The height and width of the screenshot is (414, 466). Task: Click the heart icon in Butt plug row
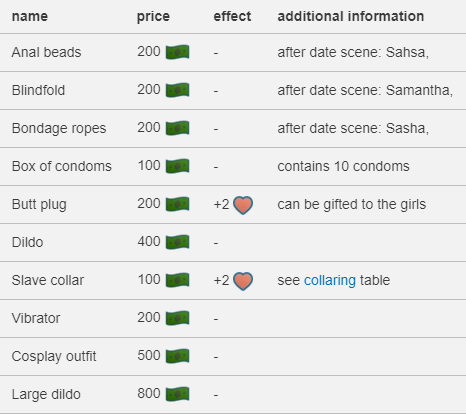pos(243,205)
